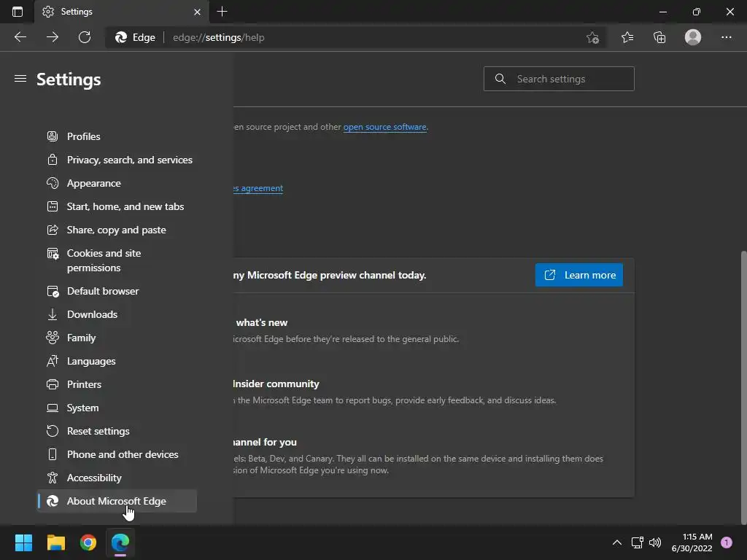Open the notification count badge
This screenshot has width=747, height=560.
[727, 542]
